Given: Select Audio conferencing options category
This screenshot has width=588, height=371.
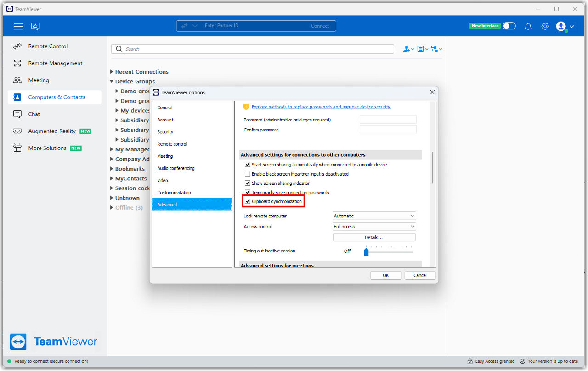Looking at the screenshot, I should coord(192,168).
